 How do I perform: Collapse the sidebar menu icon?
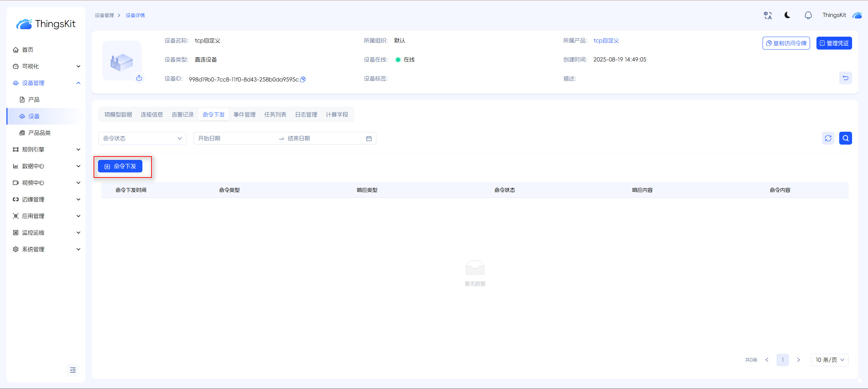(x=73, y=370)
